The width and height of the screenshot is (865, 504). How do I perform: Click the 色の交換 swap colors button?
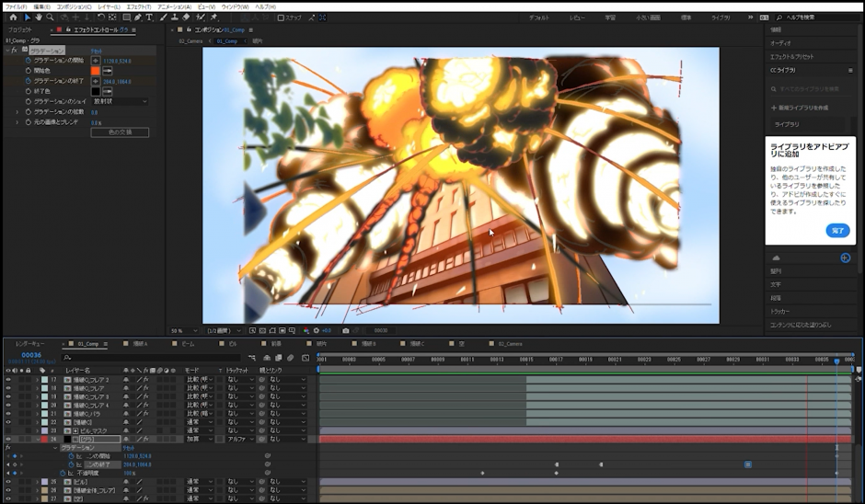120,132
